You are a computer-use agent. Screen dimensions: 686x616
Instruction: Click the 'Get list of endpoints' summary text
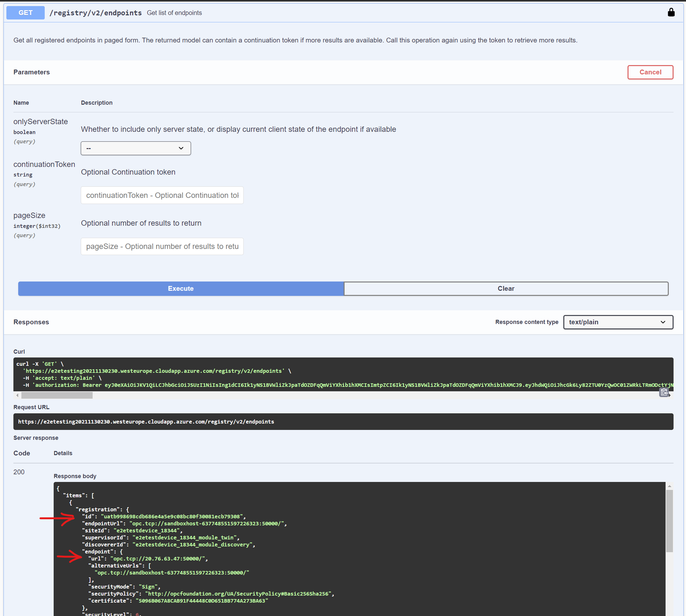point(174,13)
